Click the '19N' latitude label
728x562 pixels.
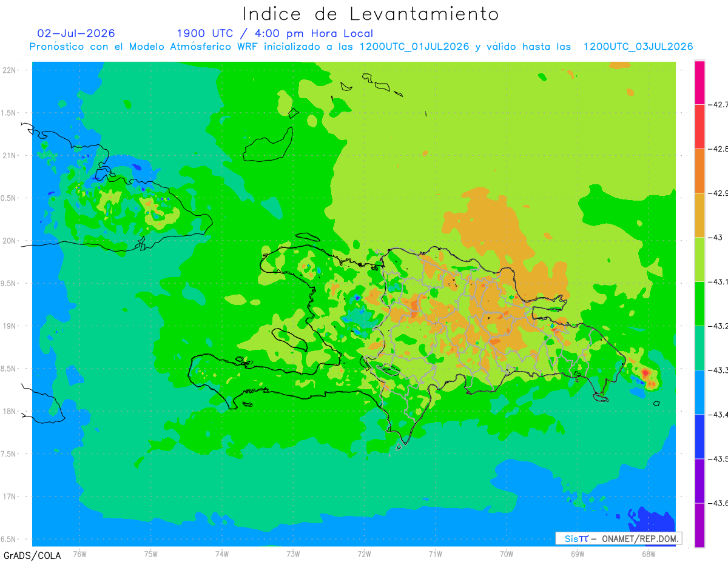[x=8, y=326]
